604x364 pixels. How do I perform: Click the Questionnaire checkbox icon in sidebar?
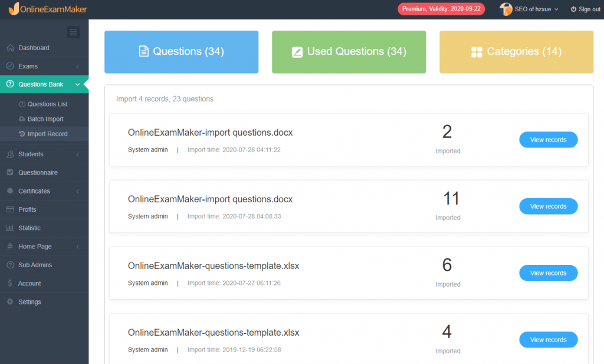point(10,172)
